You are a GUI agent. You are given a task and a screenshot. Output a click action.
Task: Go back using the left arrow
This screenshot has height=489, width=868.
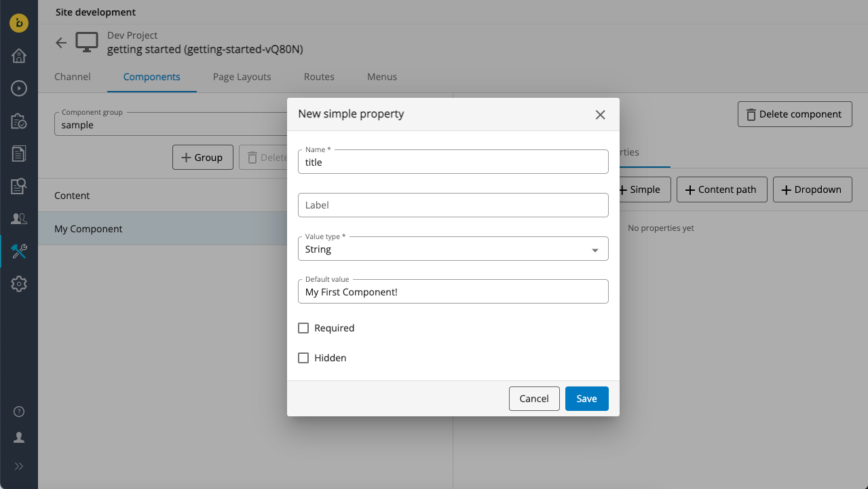(x=61, y=43)
